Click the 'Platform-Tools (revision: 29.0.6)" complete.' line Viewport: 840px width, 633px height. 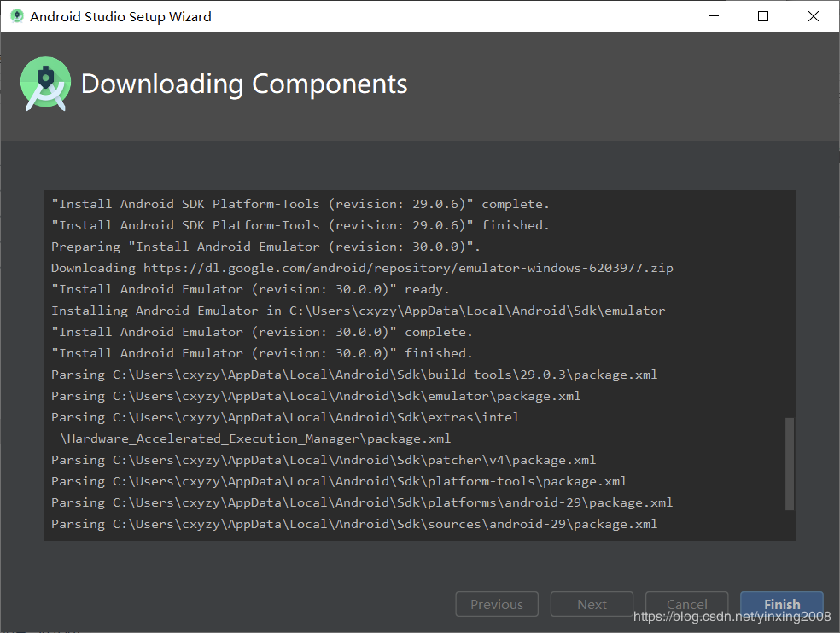tap(300, 204)
